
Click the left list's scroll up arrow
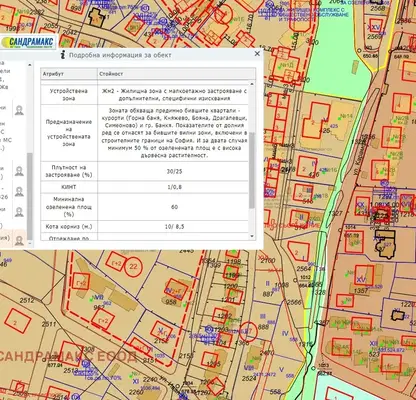click(30, 65)
